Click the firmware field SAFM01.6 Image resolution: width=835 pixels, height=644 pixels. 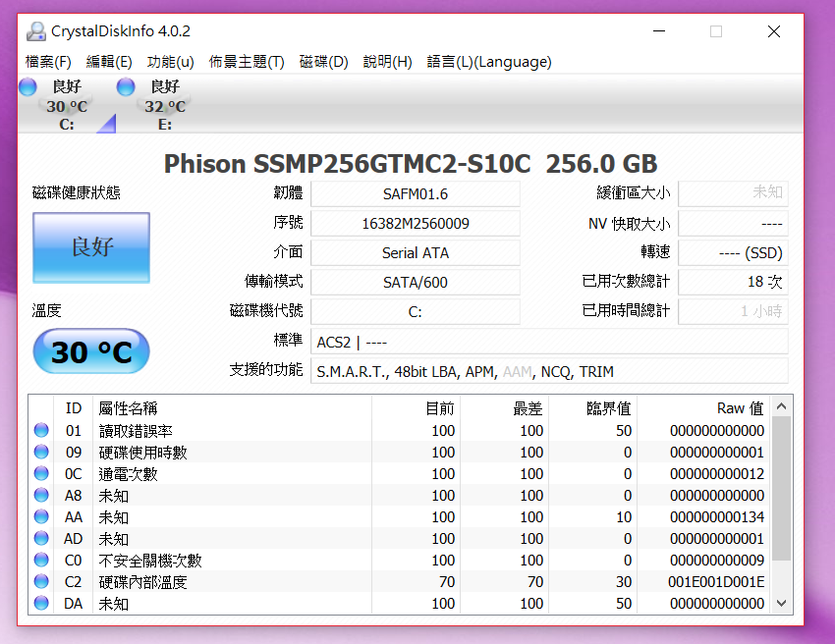416,193
